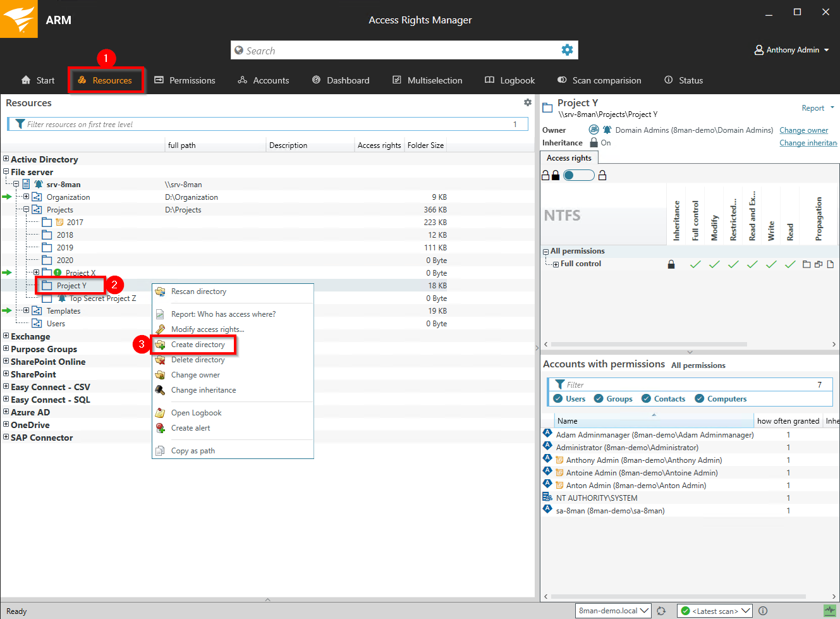Screen dimensions: 840x619
Task: Click the refresh icon in status bar
Action: click(x=661, y=611)
